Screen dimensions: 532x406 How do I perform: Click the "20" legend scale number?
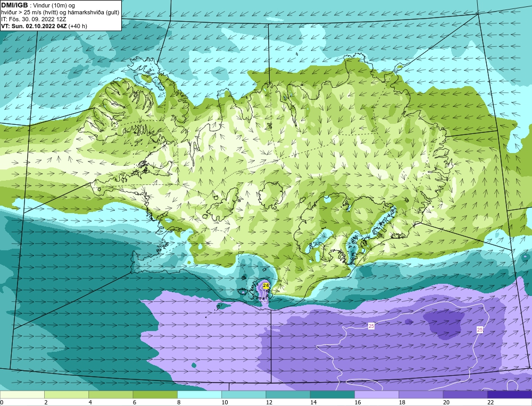[446, 403]
